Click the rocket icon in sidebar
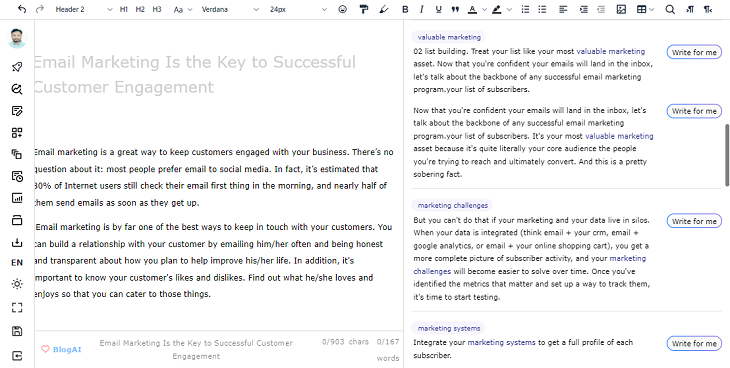Viewport: 730px width, 368px height. (x=17, y=67)
